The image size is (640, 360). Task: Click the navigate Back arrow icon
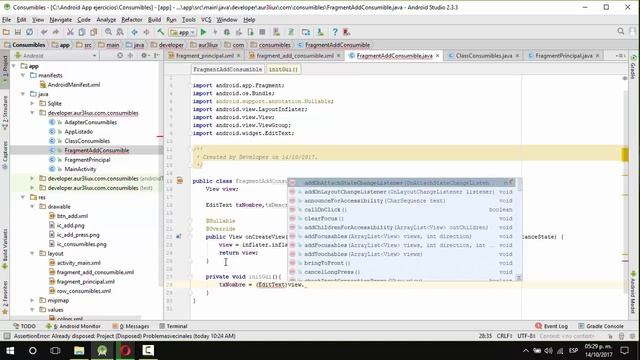click(134, 32)
